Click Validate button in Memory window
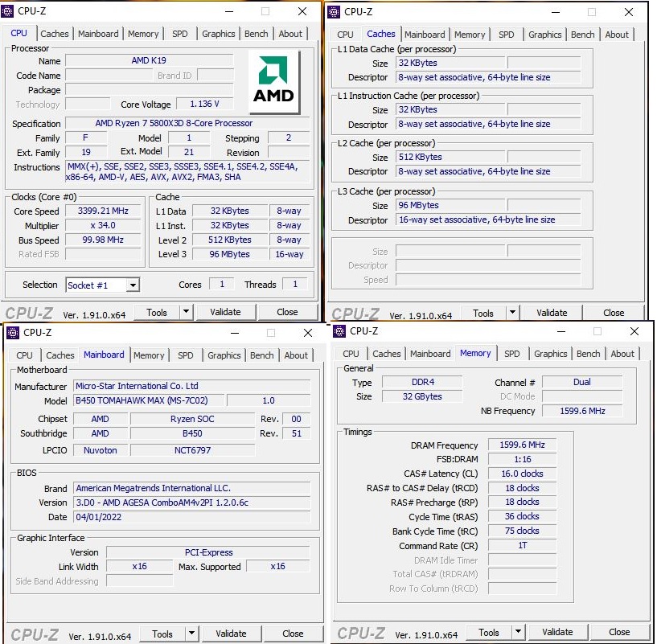The image size is (657, 644). [557, 632]
